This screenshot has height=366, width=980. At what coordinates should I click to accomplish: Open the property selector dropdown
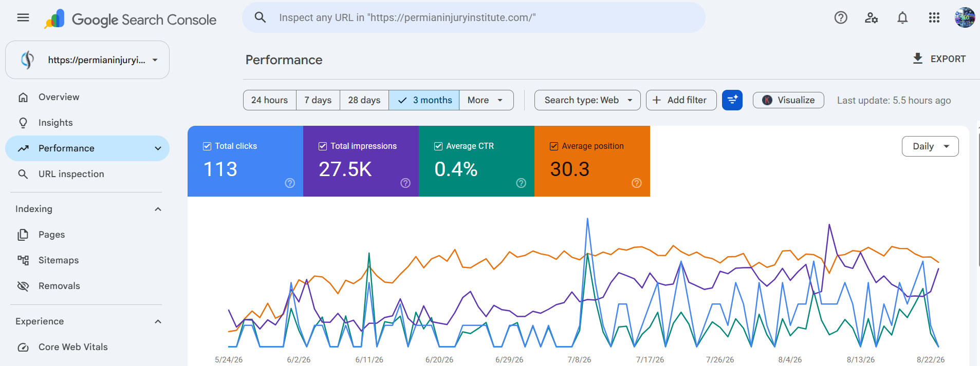(87, 60)
